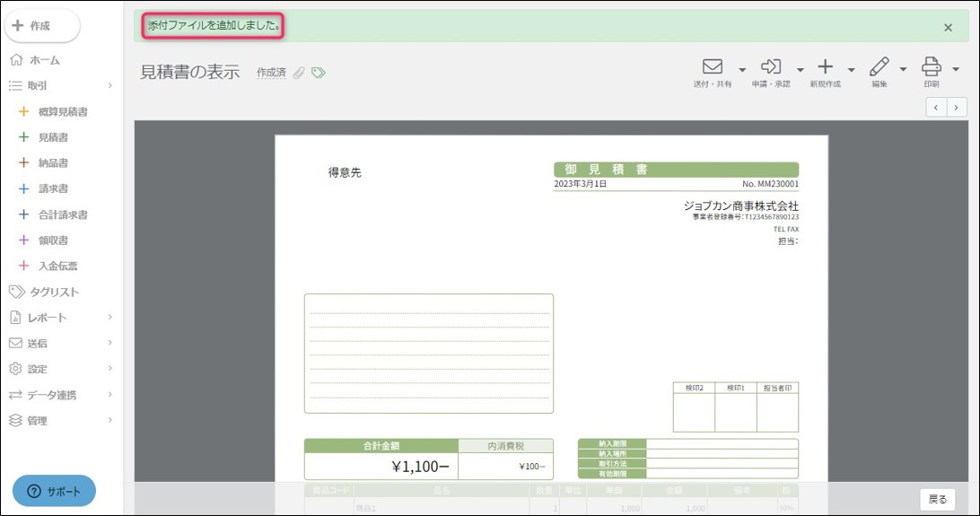Open 納品書 from sidebar
Image resolution: width=980 pixels, height=516 pixels.
coord(53,163)
